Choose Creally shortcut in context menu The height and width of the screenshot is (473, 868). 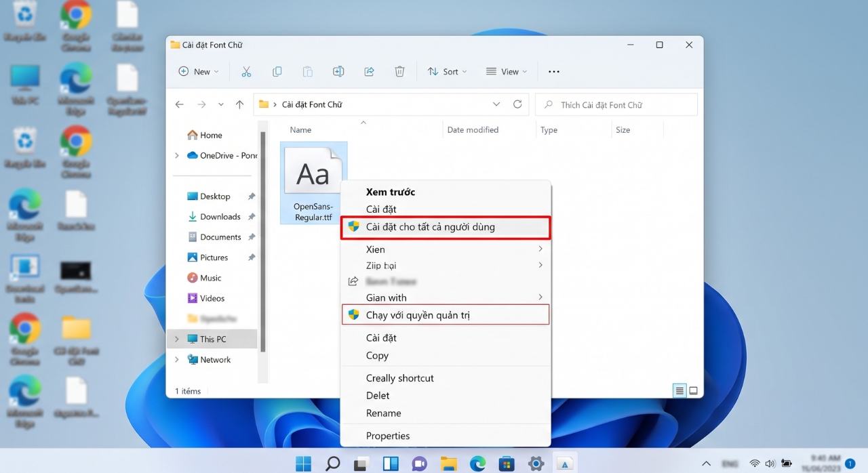click(446, 378)
